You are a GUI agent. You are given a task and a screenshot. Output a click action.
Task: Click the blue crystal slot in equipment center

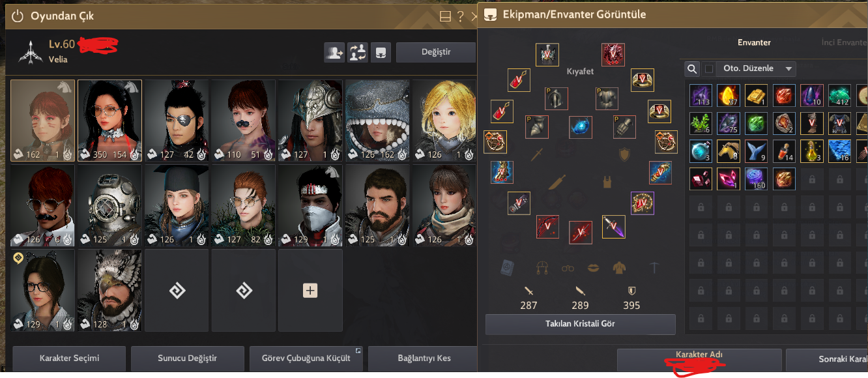coord(580,127)
